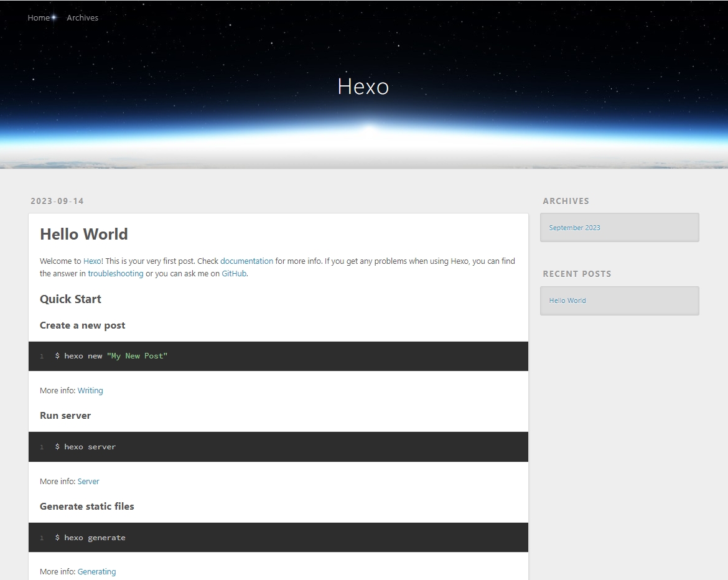Click the Quick Start heading
The height and width of the screenshot is (580, 728).
click(70, 299)
